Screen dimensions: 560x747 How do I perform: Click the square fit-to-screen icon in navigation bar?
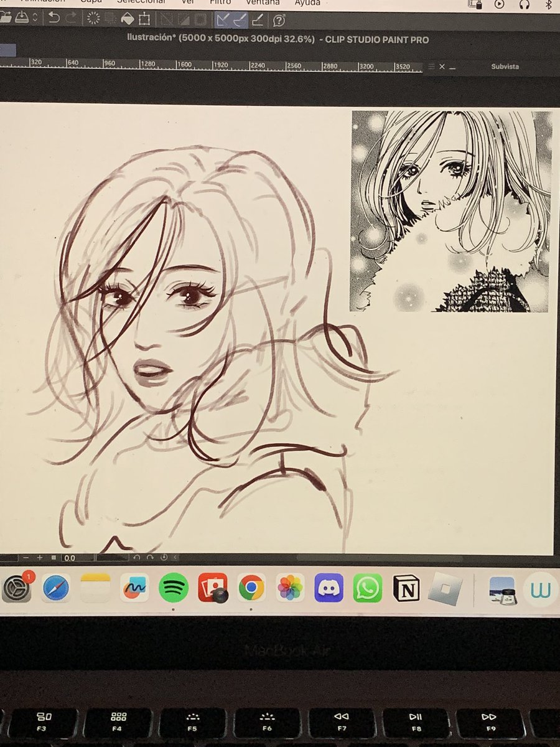pos(54,558)
